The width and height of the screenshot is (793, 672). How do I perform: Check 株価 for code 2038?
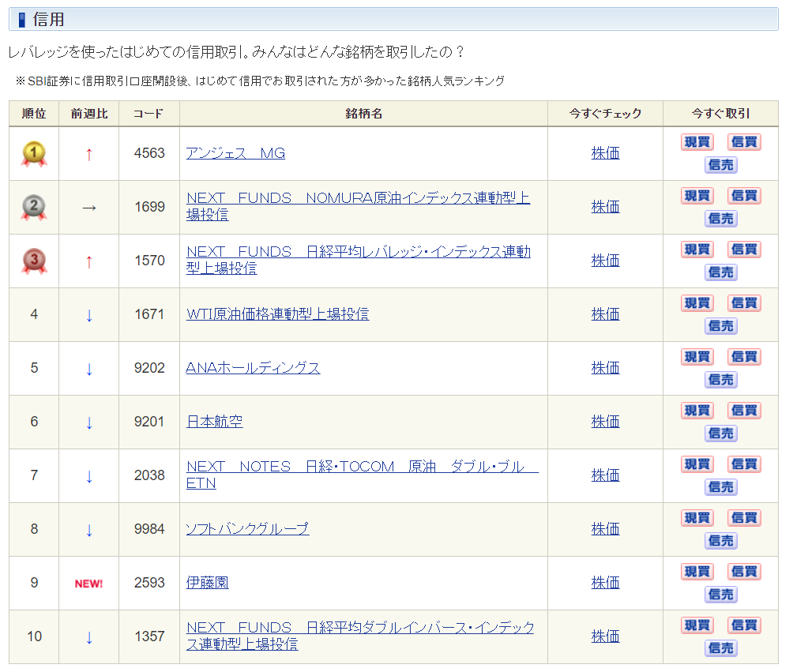point(605,475)
